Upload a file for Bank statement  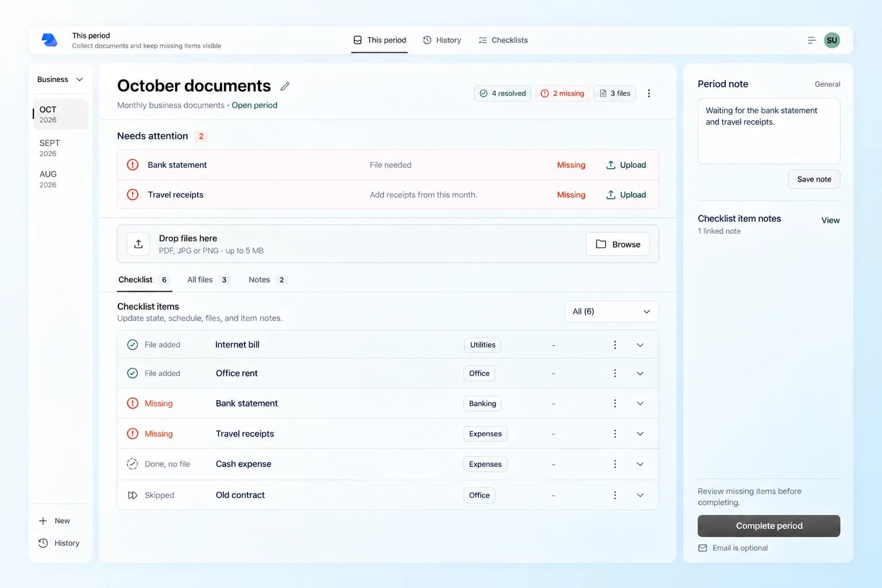(x=626, y=165)
